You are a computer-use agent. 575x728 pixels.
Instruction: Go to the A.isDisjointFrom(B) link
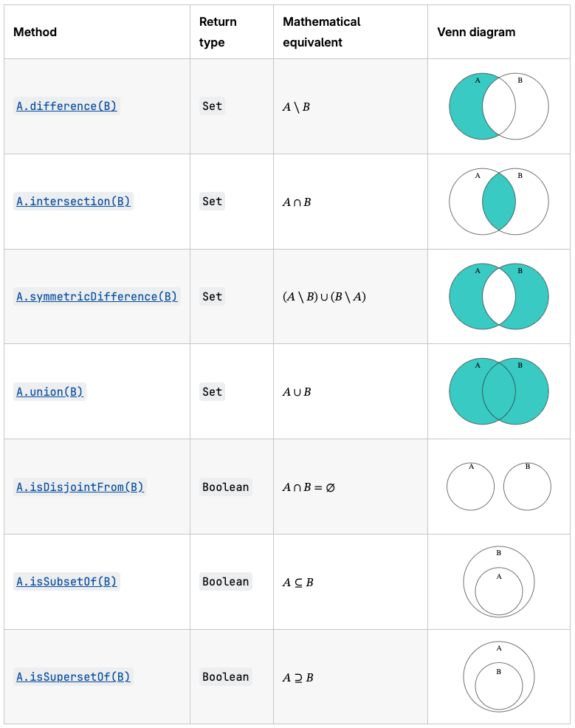point(80,487)
